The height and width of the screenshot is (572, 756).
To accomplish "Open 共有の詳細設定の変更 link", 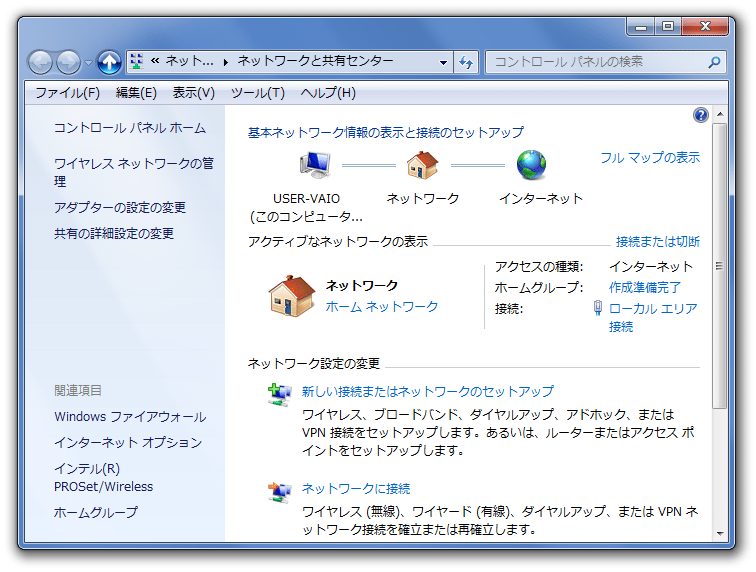I will (114, 233).
